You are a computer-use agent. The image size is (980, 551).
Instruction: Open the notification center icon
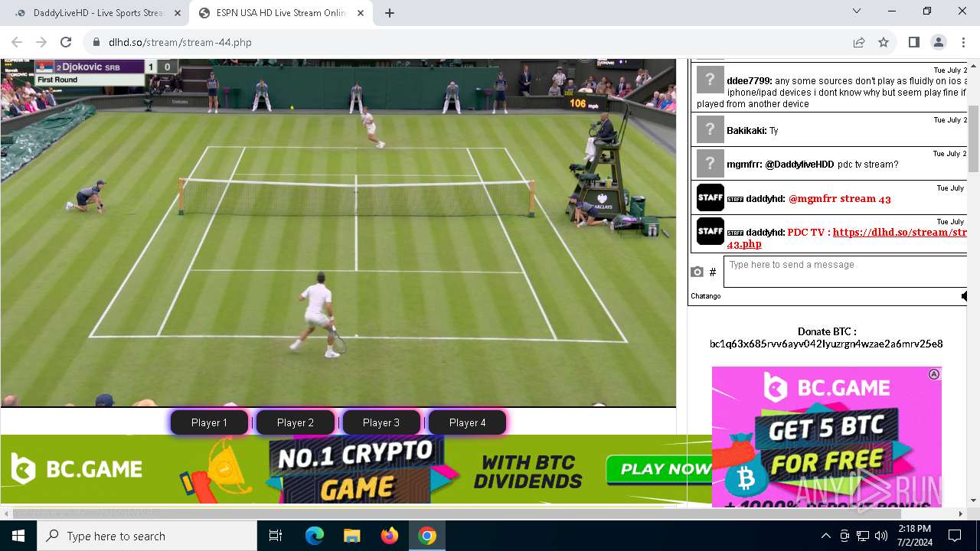click(x=955, y=536)
